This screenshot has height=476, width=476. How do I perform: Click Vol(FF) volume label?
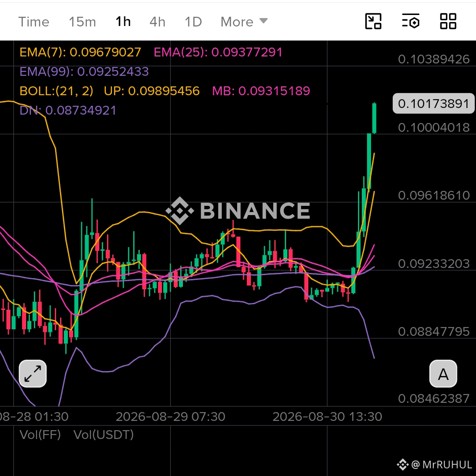tap(40, 435)
